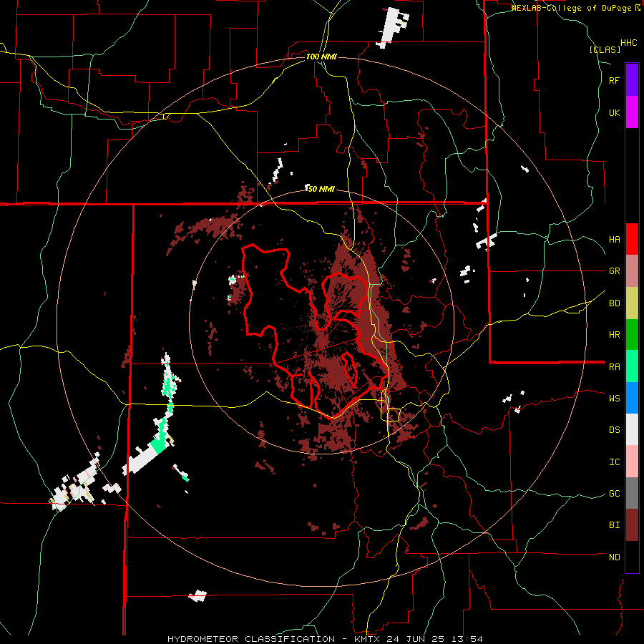
Task: Click the red HA legend color swatch
Action: (x=632, y=239)
